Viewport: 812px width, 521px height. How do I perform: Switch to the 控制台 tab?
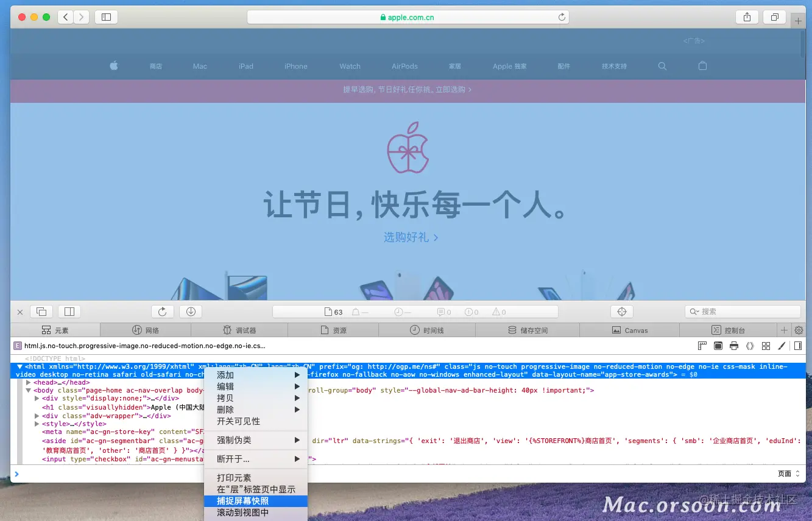(x=728, y=330)
